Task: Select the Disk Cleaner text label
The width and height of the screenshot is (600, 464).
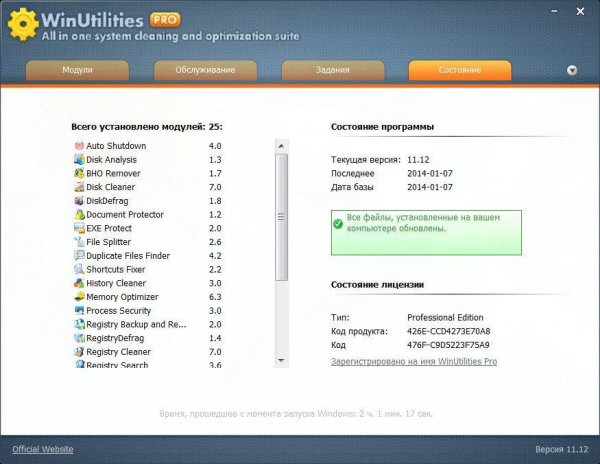Action: (x=111, y=187)
